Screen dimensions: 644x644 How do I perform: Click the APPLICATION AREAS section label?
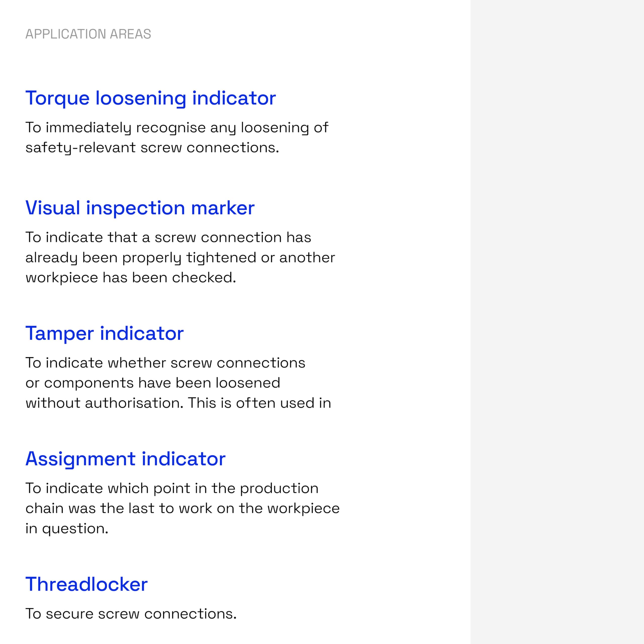point(88,34)
